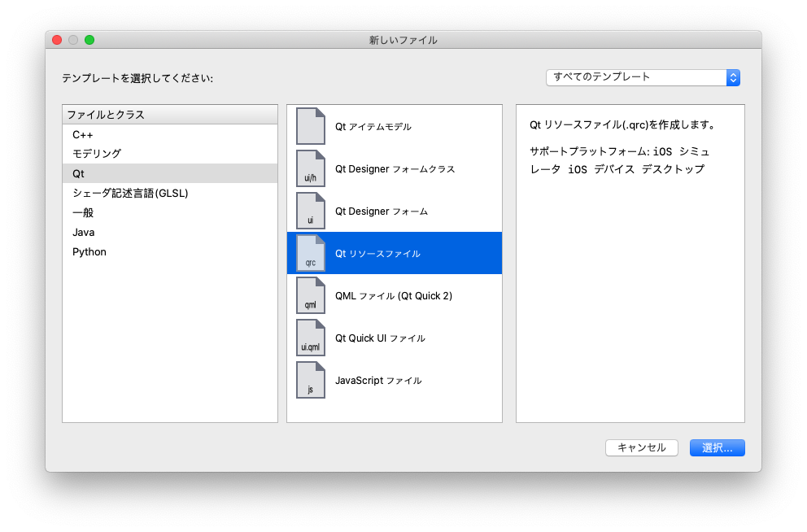Image resolution: width=807 pixels, height=532 pixels.
Task: Choose Qt Designer フォームクラス template
Action: pyautogui.click(x=395, y=168)
